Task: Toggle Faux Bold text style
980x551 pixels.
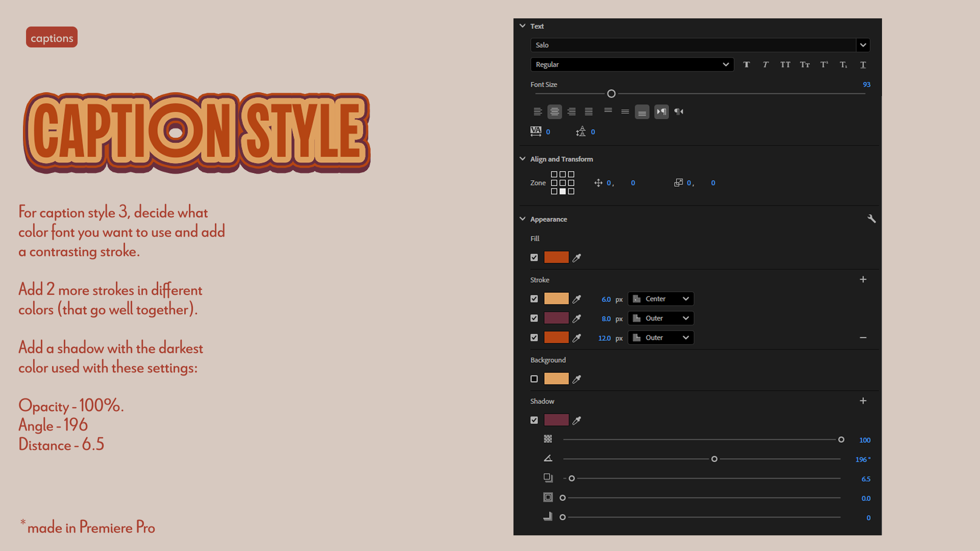Action: point(746,65)
